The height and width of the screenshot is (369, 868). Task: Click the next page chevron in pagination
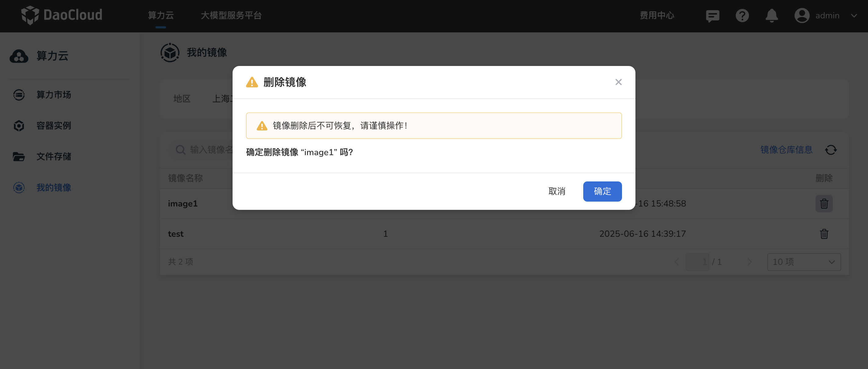coord(749,262)
